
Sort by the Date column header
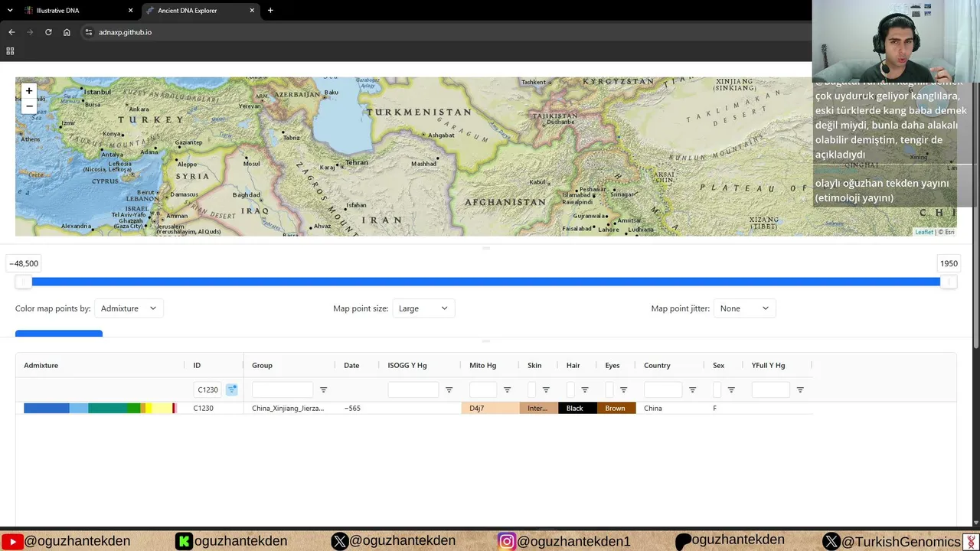coord(351,365)
